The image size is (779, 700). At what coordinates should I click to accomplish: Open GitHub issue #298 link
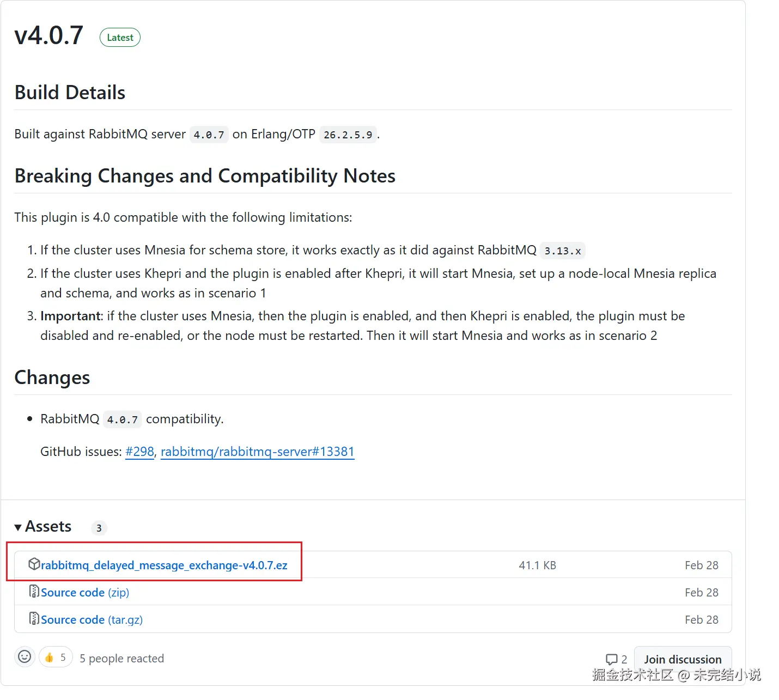coord(139,452)
